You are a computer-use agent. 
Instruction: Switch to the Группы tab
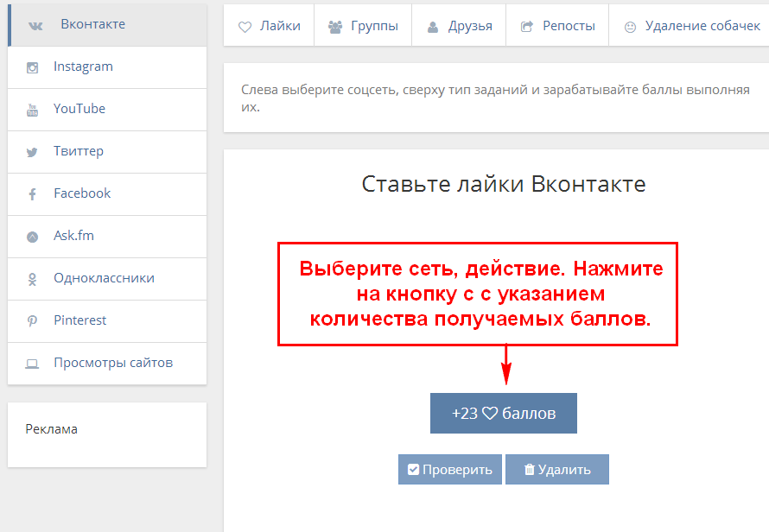click(363, 26)
